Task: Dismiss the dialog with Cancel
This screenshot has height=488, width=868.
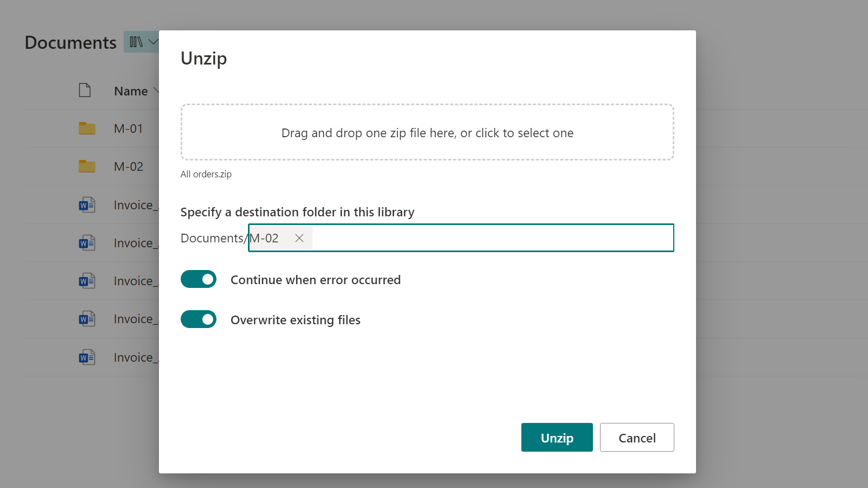Action: click(x=636, y=437)
